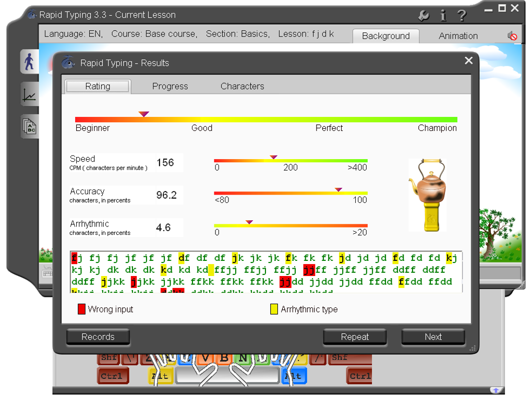Click the left Ctrl key on virtual keyboard
Viewport: 532px width, 407px height.
(x=113, y=376)
